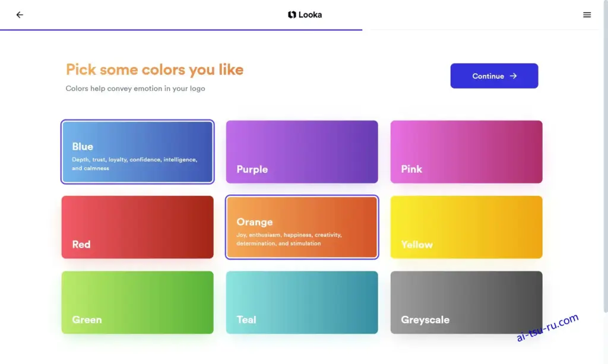
Task: Click the page vertical scrollbar
Action: pyautogui.click(x=605, y=155)
